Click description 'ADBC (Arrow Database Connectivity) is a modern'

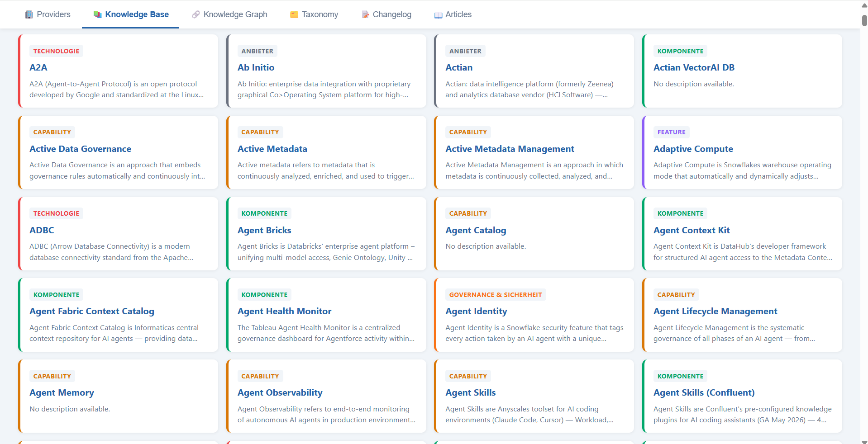coord(111,252)
